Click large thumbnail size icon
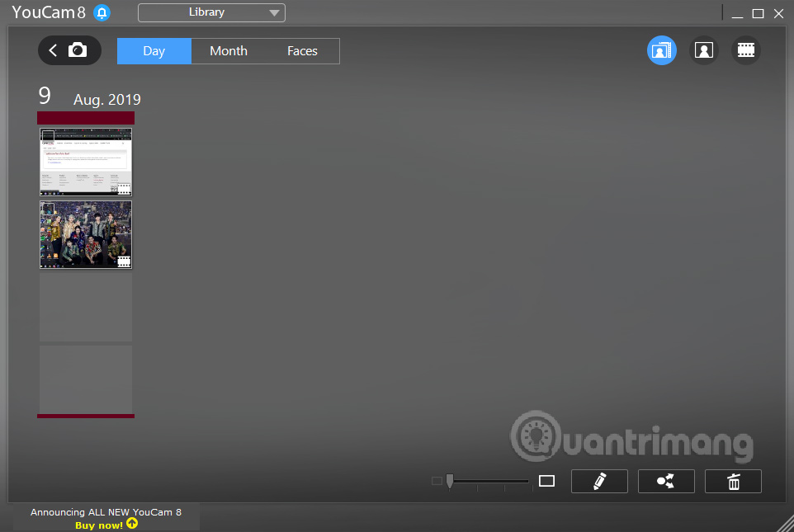Image resolution: width=794 pixels, height=532 pixels. pos(546,480)
